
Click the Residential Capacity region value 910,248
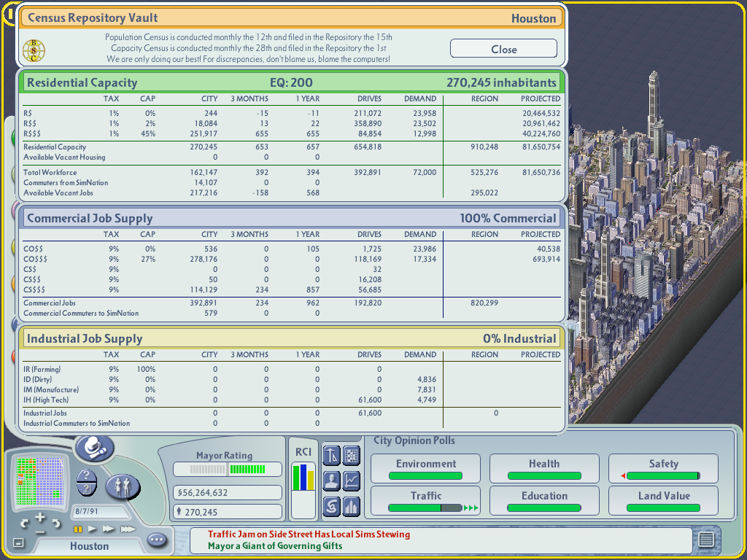pos(484,147)
